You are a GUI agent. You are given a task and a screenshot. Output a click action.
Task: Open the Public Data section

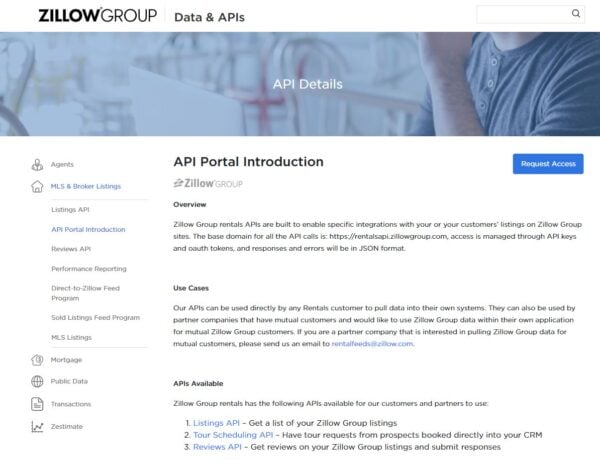click(x=69, y=381)
